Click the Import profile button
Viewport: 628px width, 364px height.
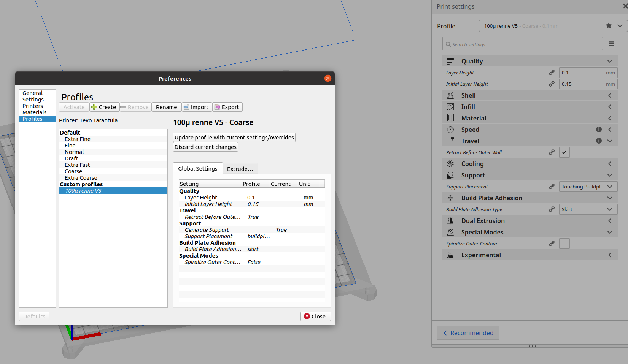(x=197, y=107)
